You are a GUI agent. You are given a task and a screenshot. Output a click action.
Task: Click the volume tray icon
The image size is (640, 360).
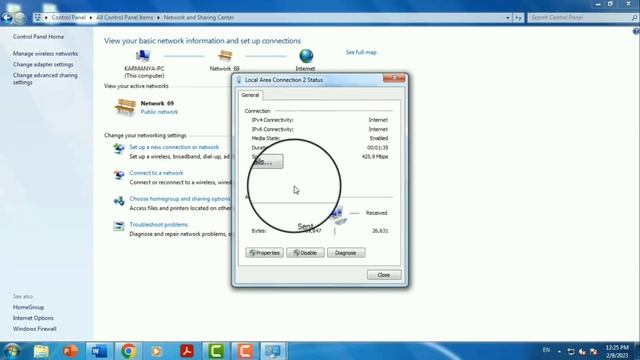click(582, 351)
